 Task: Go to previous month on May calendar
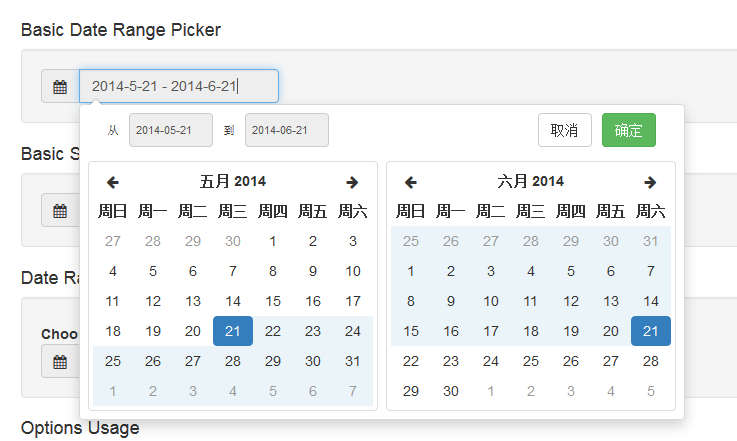point(113,182)
